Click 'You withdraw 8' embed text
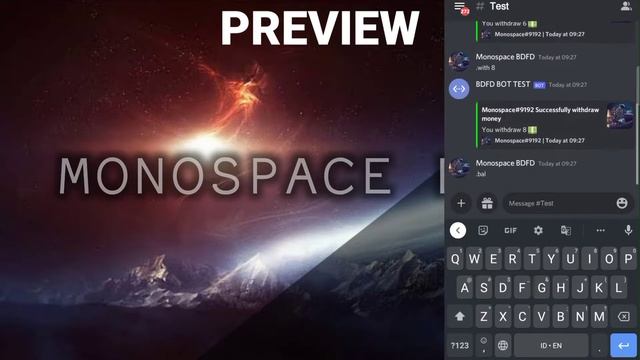The height and width of the screenshot is (360, 640). (x=504, y=130)
